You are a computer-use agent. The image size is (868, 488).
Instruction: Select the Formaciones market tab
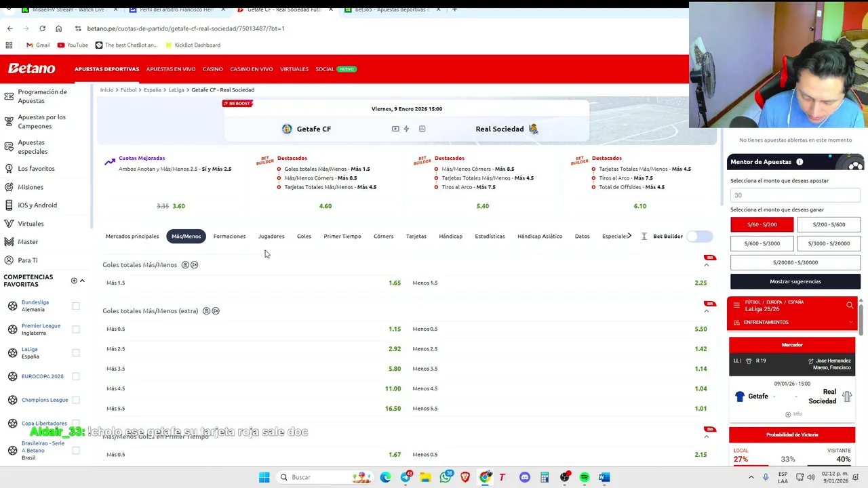click(229, 236)
